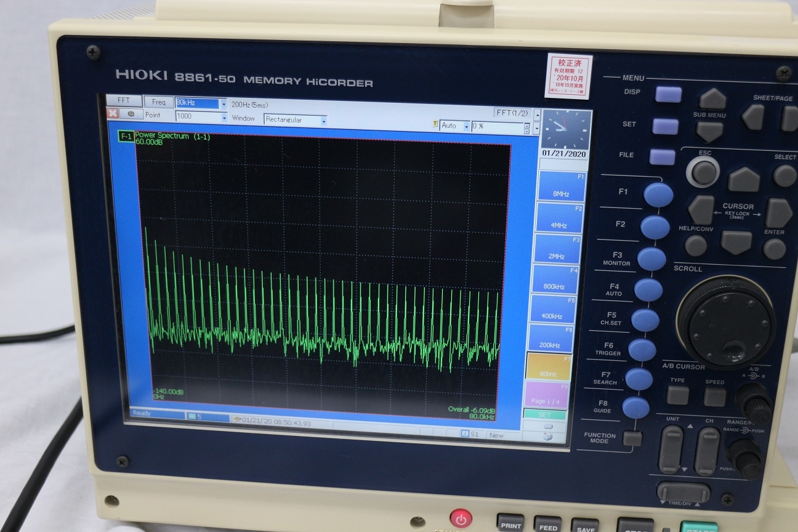Click the Ready status text
This screenshot has width=798, height=532.
coord(142,414)
